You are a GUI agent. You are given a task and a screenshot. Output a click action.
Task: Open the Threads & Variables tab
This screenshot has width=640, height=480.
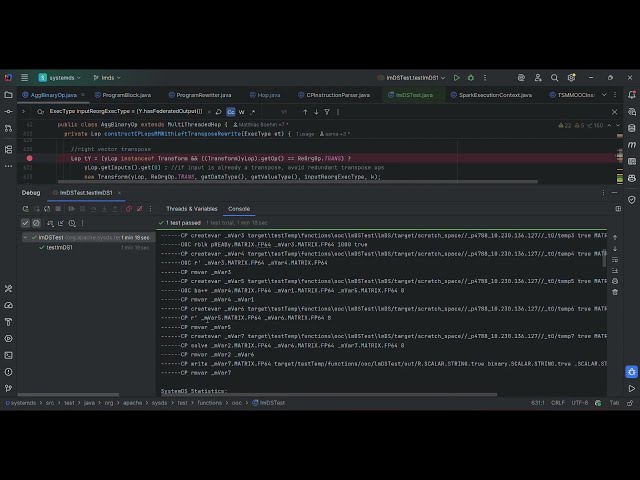(x=191, y=209)
